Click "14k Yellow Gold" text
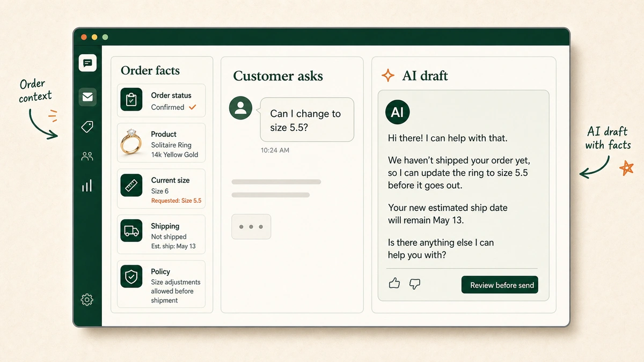 (174, 154)
